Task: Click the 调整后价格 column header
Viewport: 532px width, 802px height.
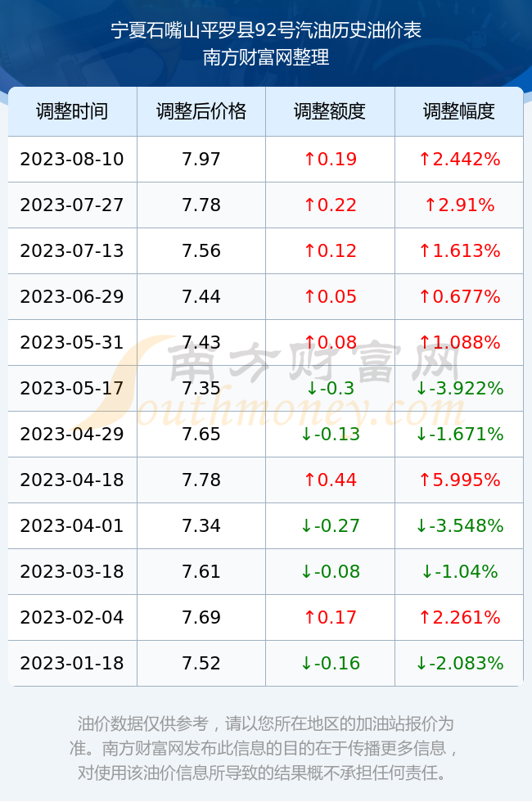Action: 201,111
